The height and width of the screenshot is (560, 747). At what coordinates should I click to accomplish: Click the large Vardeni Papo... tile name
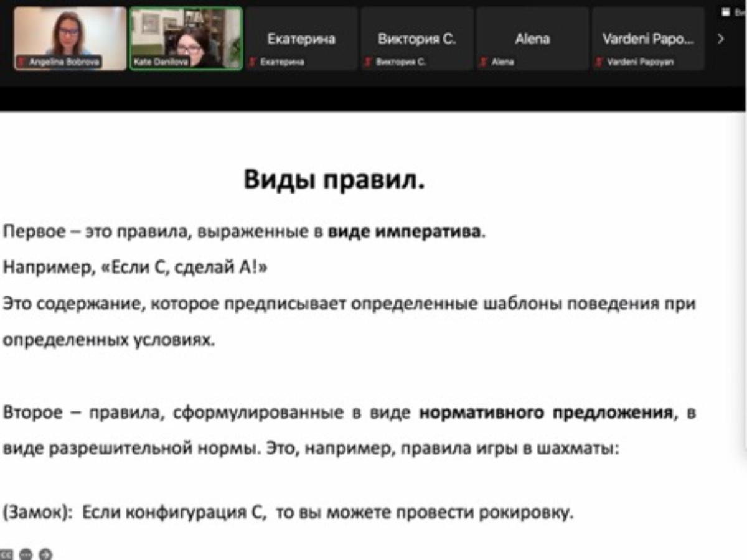[x=647, y=39]
